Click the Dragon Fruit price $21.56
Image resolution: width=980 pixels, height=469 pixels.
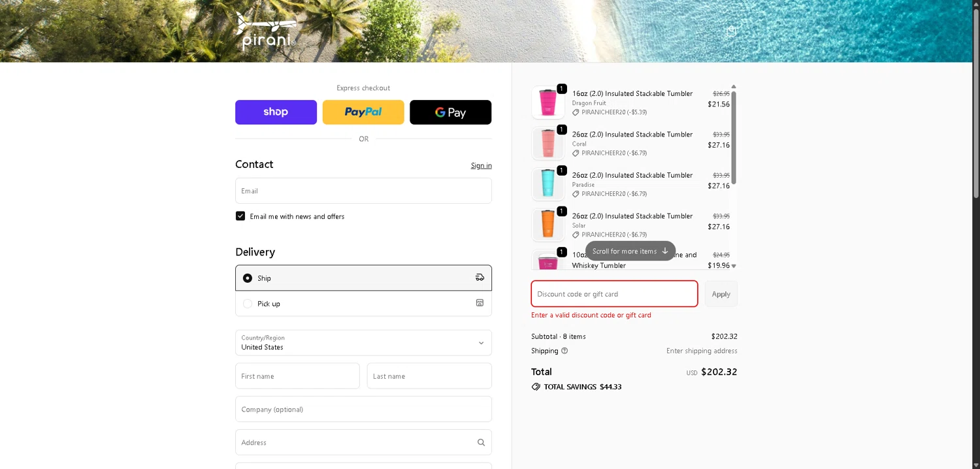click(719, 104)
